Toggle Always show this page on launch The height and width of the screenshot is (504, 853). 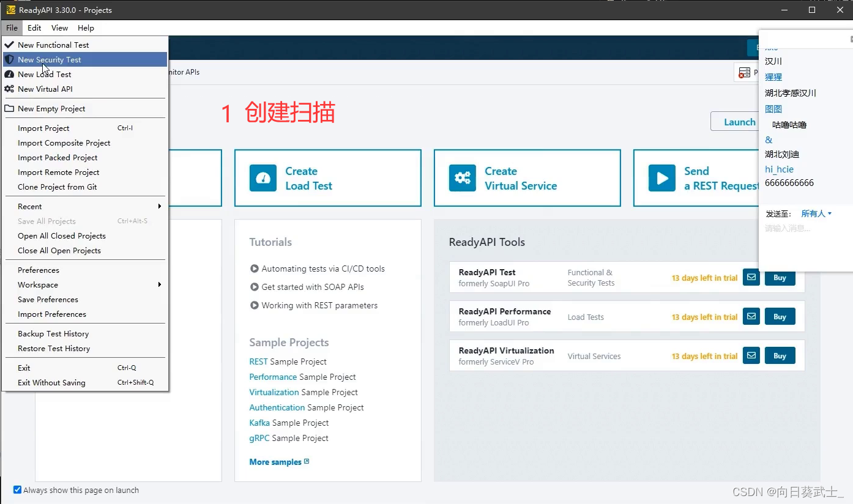click(x=18, y=490)
